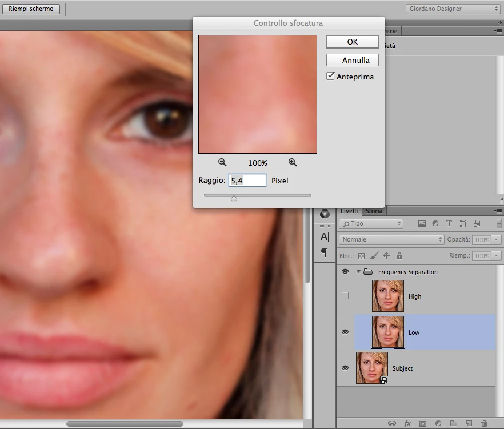Collapse panels with the double-arrow icon
Image resolution: width=504 pixels, height=429 pixels.
[499, 22]
